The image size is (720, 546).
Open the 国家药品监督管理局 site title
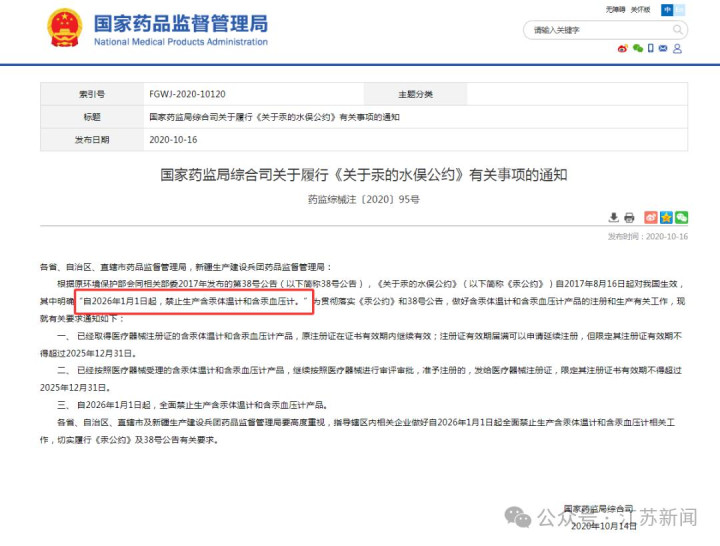coord(181,23)
